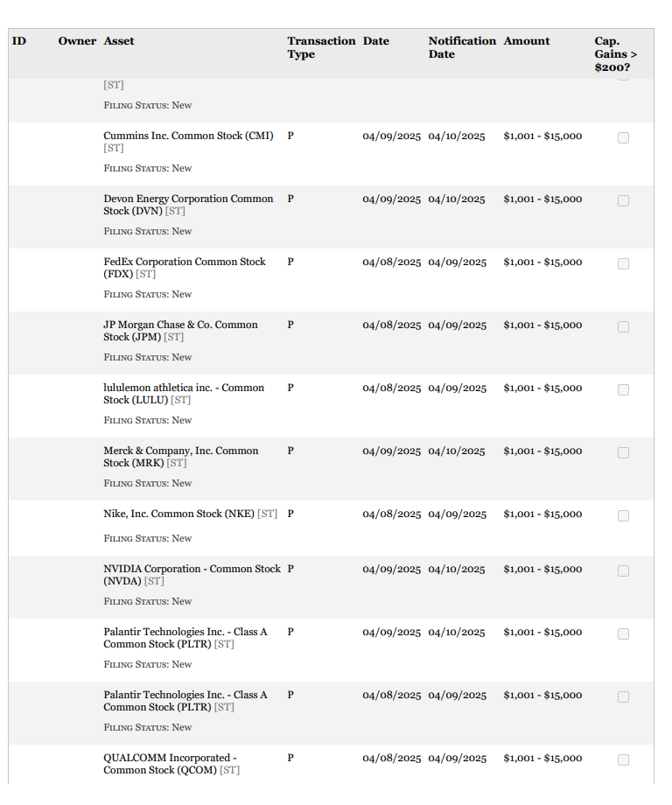Select Merck & Company capital gains checkbox
Viewport: 672px width, 805px height.
[623, 452]
